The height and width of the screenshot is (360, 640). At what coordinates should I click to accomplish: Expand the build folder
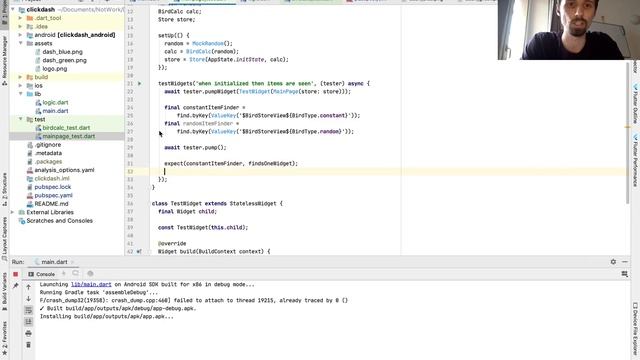20,77
